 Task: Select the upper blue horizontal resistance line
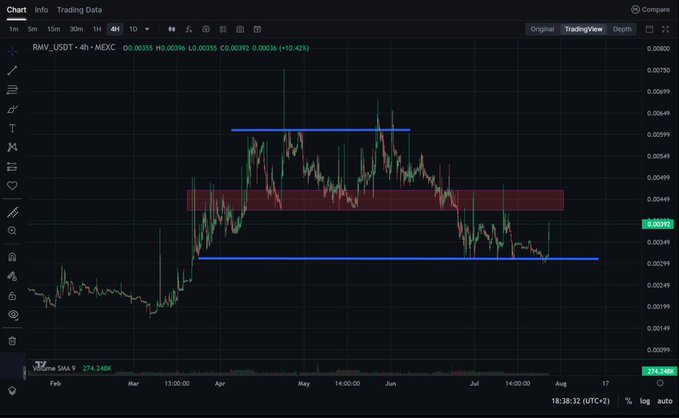pyautogui.click(x=320, y=130)
